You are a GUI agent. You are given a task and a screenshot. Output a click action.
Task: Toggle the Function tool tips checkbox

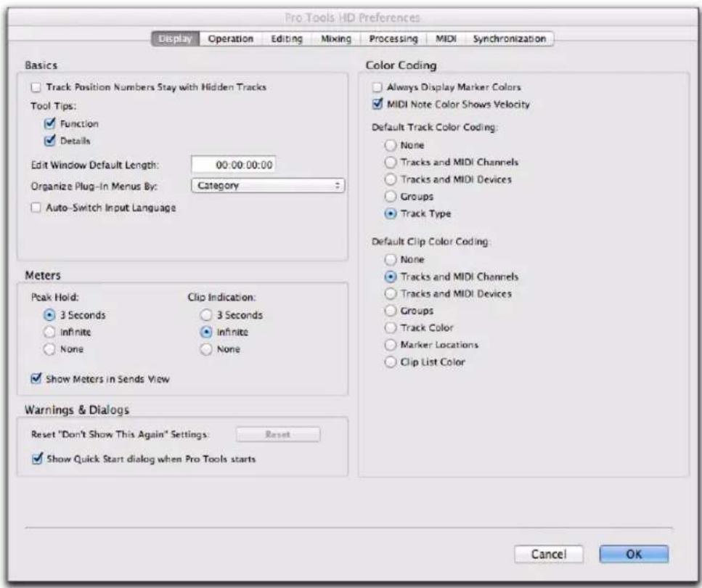coord(49,123)
